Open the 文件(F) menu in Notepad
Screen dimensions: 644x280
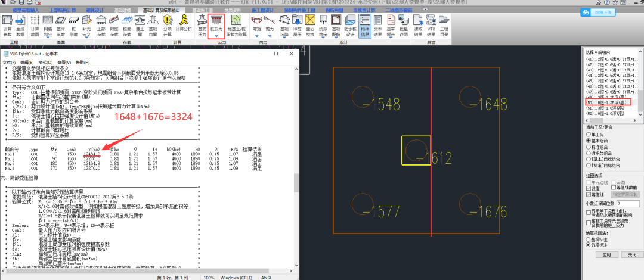point(9,62)
